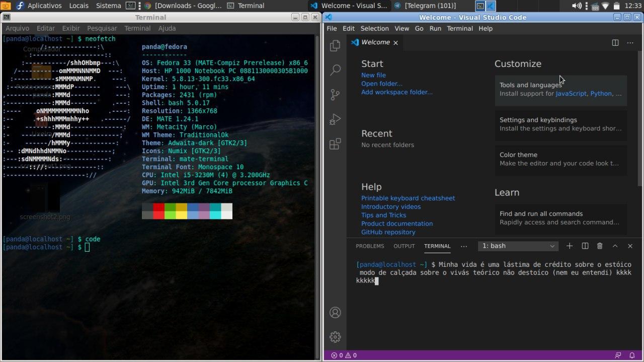This screenshot has height=362, width=644.
Task: Switch to the PROBLEMS panel tab
Action: click(x=370, y=246)
